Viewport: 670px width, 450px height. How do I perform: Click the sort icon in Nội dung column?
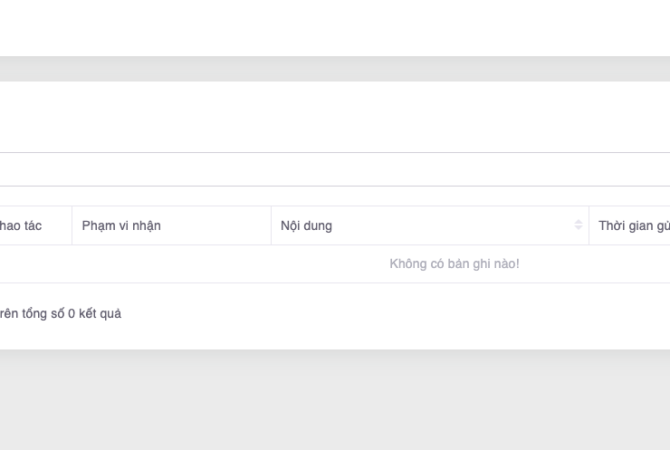[x=578, y=225]
